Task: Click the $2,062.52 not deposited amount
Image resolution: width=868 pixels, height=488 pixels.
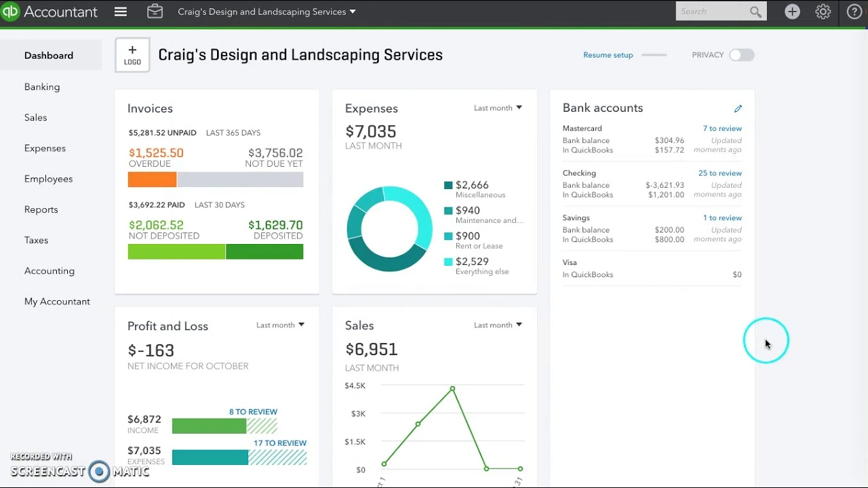Action: coord(156,225)
